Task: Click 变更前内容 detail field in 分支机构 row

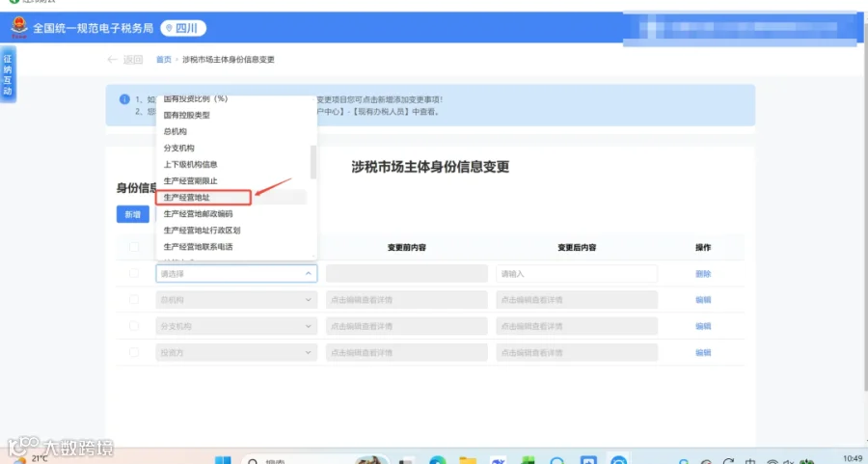Action: pos(407,326)
